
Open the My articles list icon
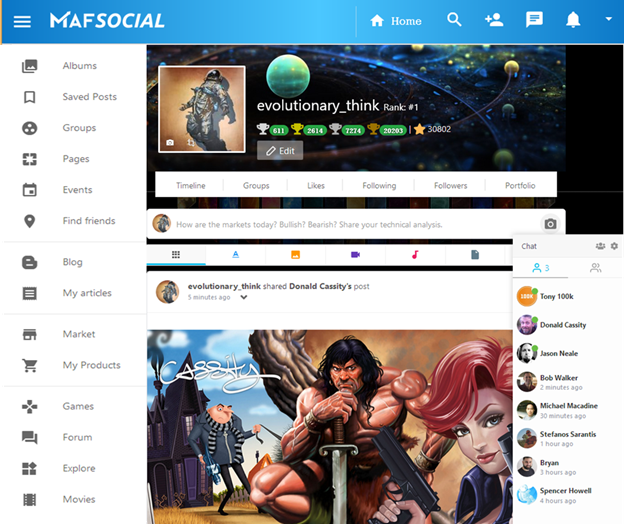(x=29, y=294)
